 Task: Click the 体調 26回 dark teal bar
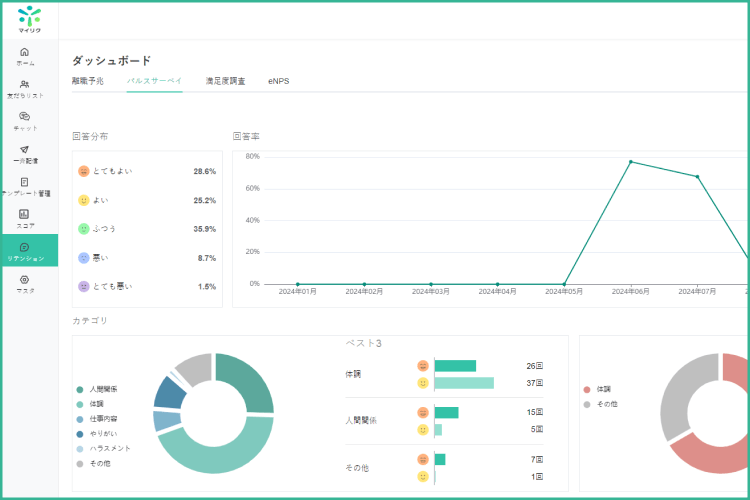455,366
